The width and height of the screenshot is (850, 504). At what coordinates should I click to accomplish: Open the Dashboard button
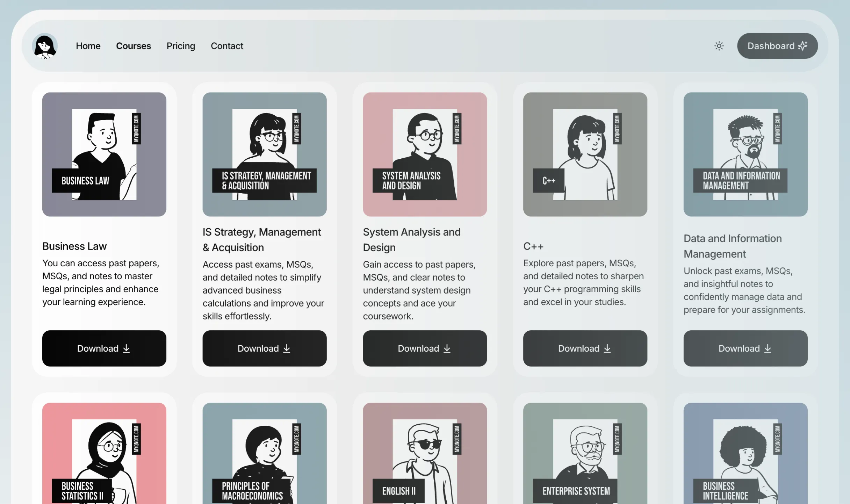tap(777, 46)
